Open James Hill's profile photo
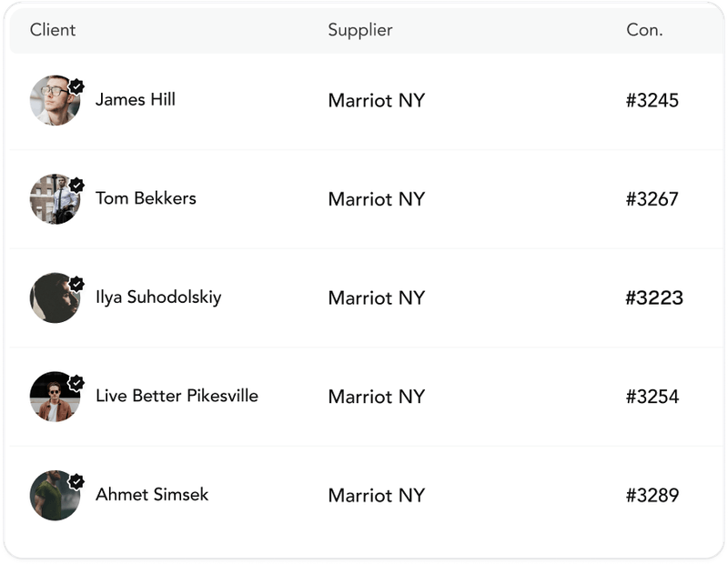This screenshot has height=564, width=728. 54,101
